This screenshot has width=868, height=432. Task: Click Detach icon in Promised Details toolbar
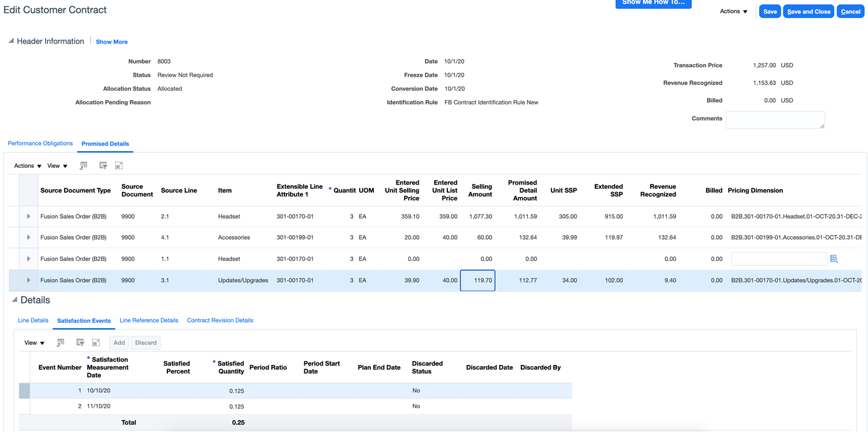(x=119, y=165)
